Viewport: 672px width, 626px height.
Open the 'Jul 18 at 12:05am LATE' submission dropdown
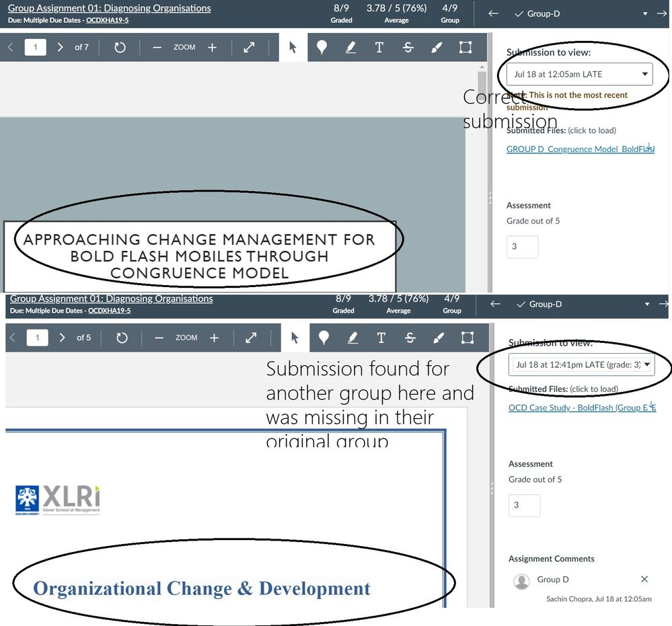[579, 74]
